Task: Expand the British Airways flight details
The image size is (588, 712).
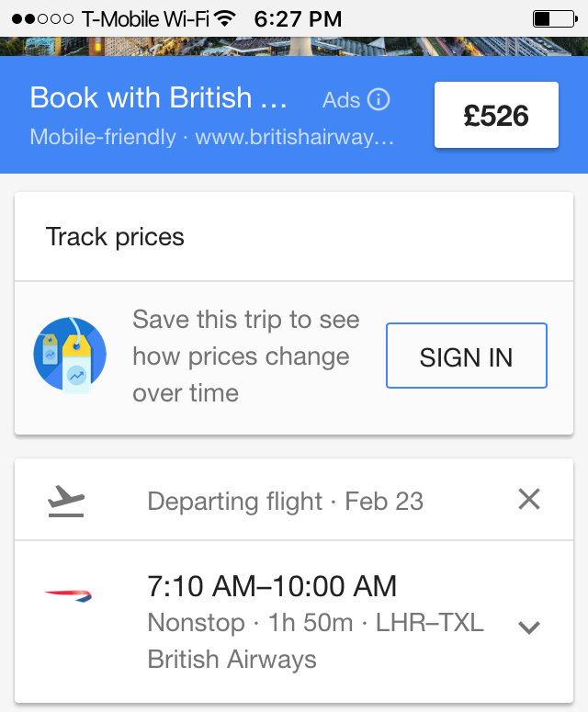Action: click(x=528, y=627)
